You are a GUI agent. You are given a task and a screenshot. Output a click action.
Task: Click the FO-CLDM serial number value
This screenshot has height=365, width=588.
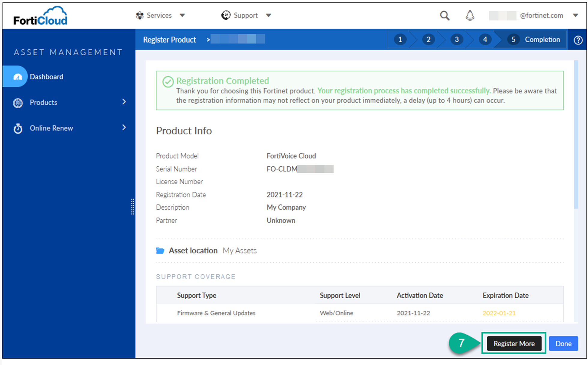300,169
